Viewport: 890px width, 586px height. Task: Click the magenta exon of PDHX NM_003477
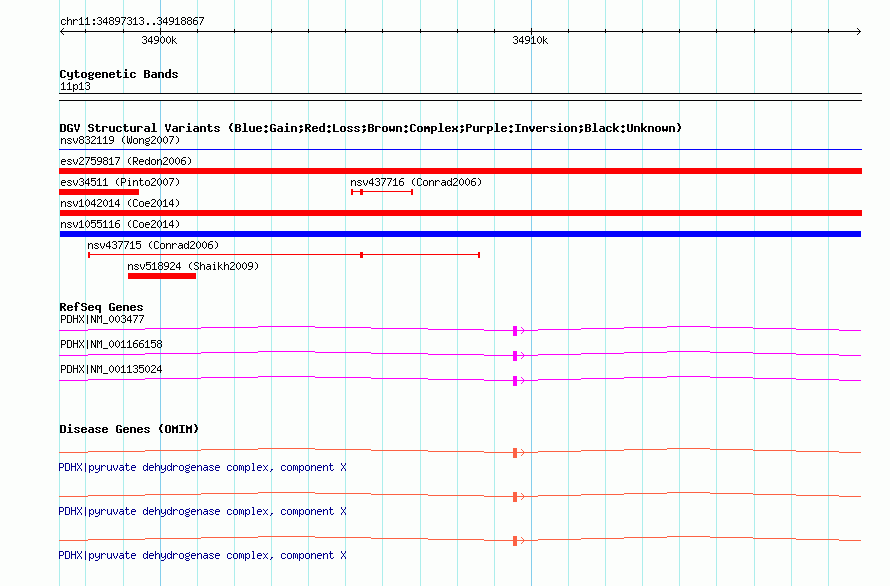[x=515, y=331]
